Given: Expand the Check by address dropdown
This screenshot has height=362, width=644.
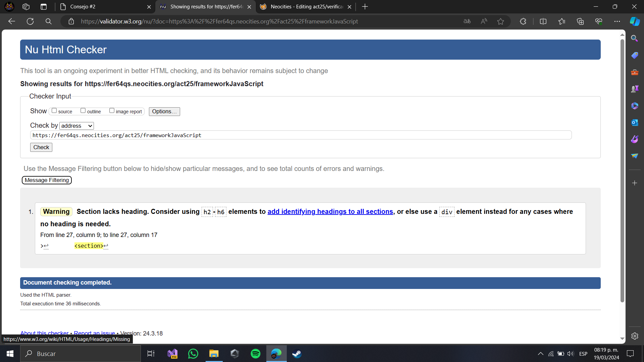Looking at the screenshot, I should (75, 126).
